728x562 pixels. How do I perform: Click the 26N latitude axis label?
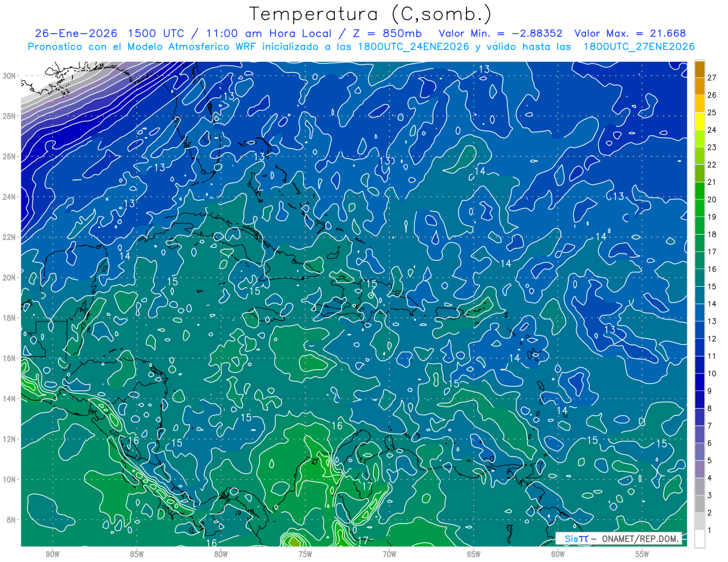pyautogui.click(x=9, y=156)
